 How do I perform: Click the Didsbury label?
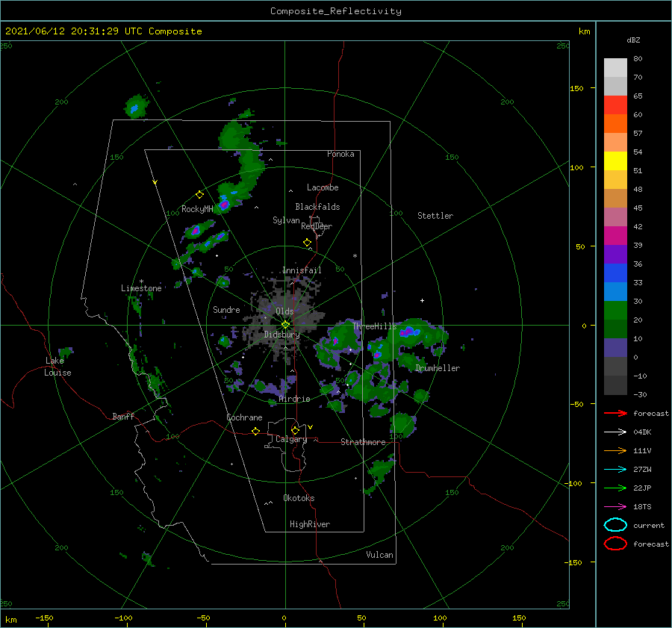coord(282,335)
